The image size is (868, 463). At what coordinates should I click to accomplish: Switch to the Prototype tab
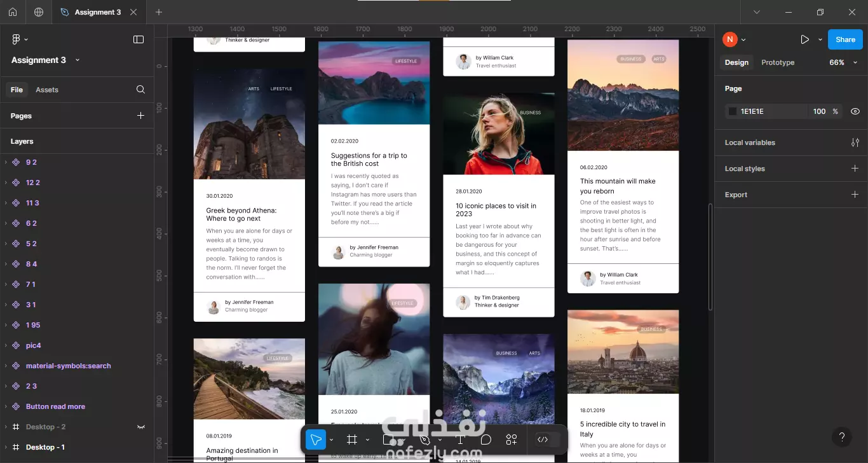pyautogui.click(x=778, y=62)
